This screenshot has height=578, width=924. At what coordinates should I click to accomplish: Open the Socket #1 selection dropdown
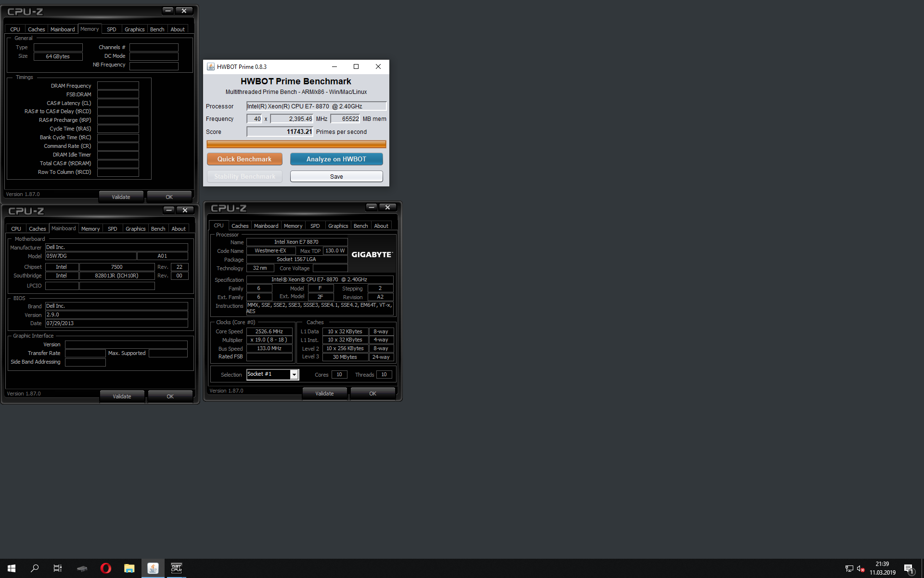(x=294, y=374)
